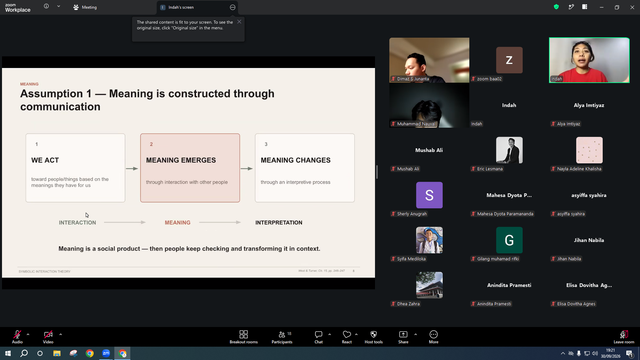Click the green encryption shield icon
This screenshot has height=360, width=640.
[x=556, y=7]
